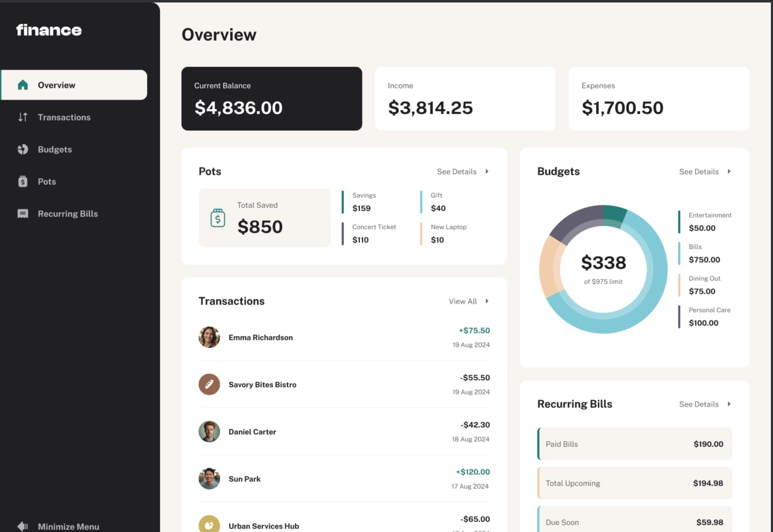Open the Overview menu item
This screenshot has height=532, width=773.
click(74, 85)
